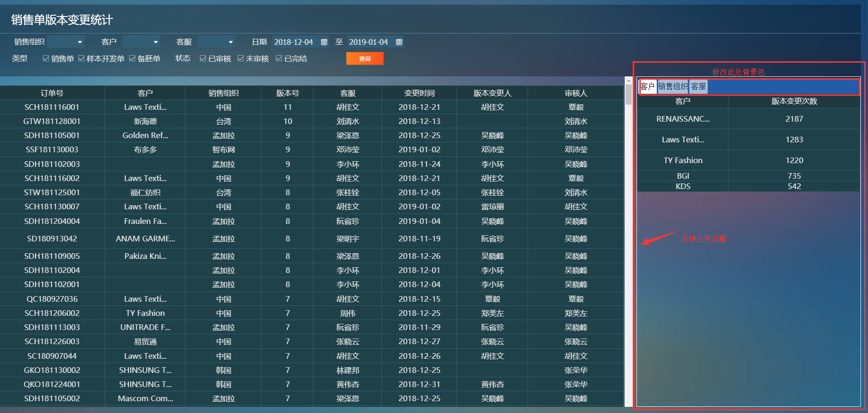Click RENAISSANC... in the statistics panel

click(683, 119)
